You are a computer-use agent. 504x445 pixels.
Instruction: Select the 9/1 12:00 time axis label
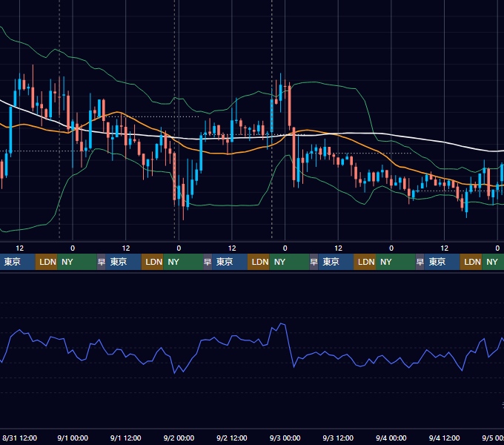point(126,438)
